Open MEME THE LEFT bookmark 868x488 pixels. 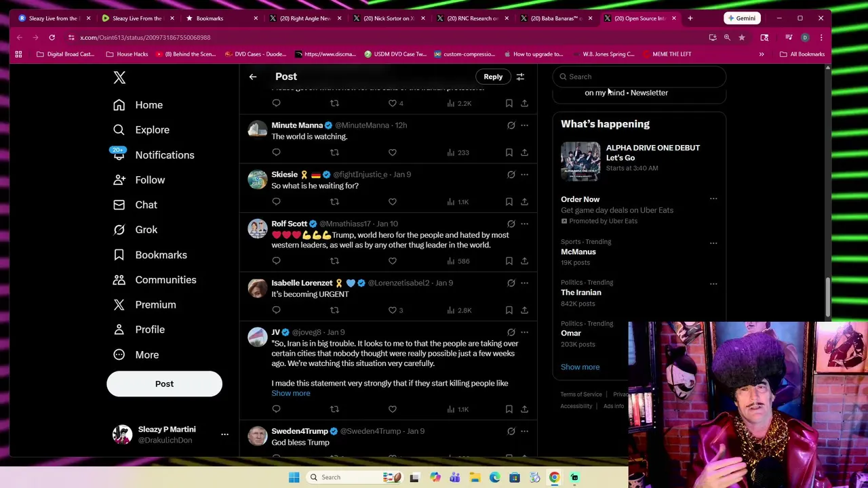[667, 54]
